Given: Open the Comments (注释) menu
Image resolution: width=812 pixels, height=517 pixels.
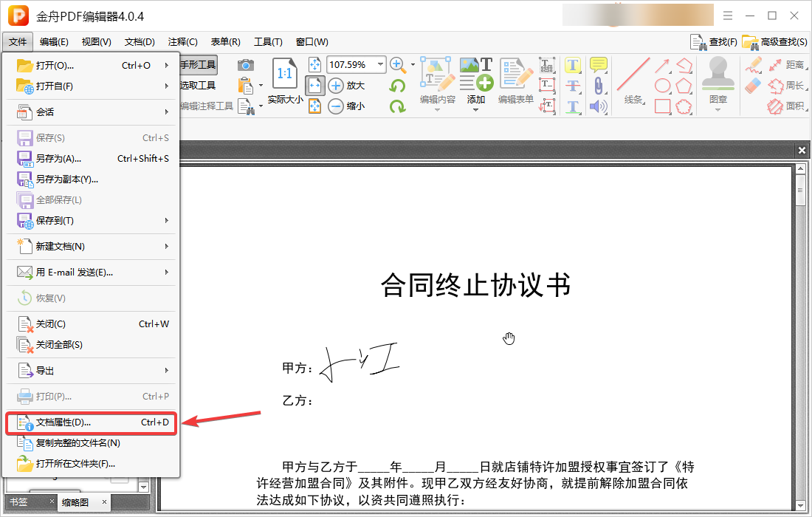Looking at the screenshot, I should point(182,42).
